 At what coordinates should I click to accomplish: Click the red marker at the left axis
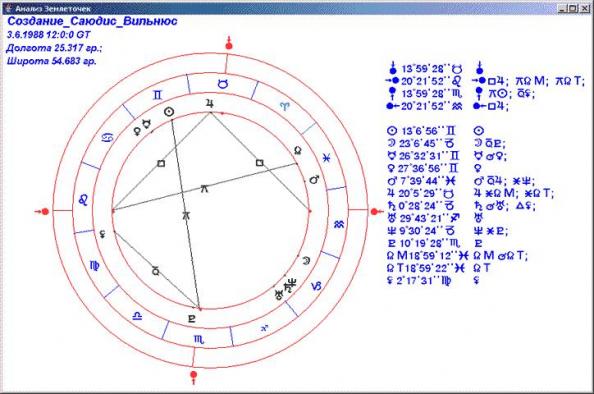42,211
